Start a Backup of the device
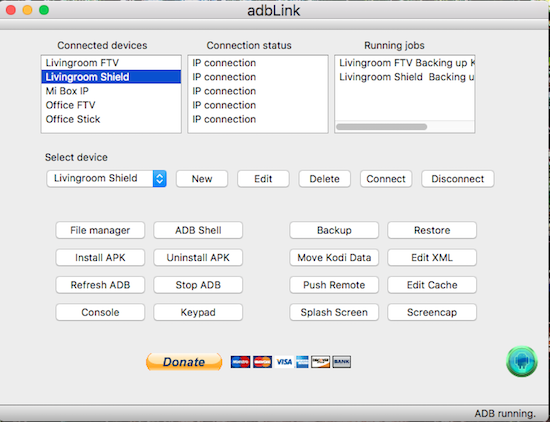The height and width of the screenshot is (422, 550). tap(334, 230)
